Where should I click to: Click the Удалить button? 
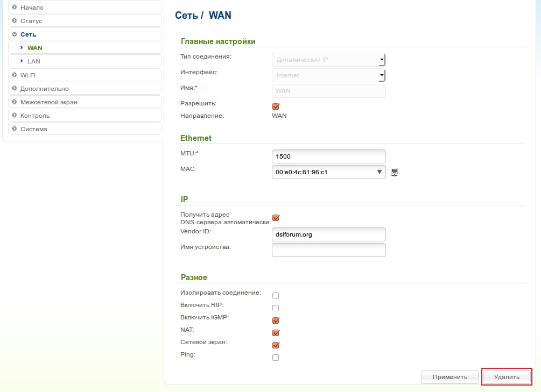507,377
